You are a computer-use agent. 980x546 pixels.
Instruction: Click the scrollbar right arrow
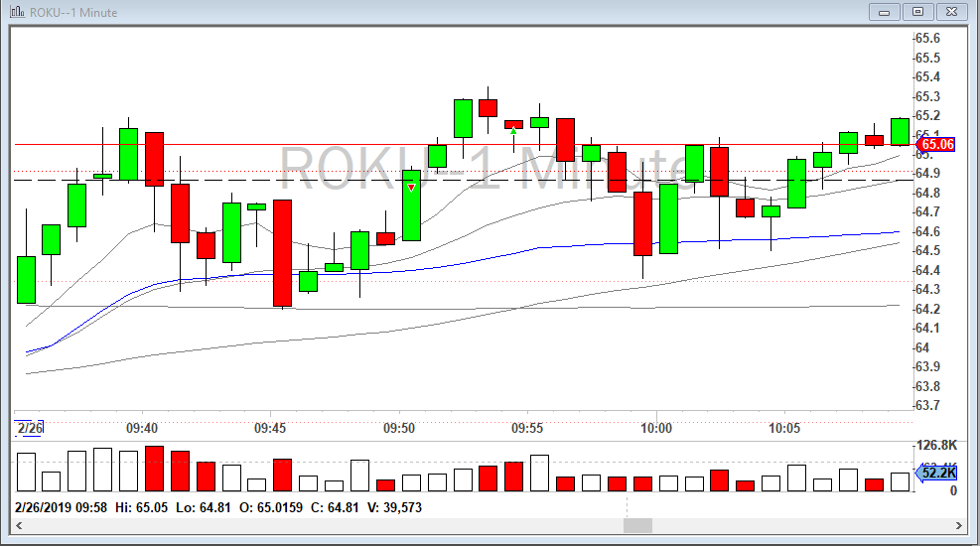point(957,525)
